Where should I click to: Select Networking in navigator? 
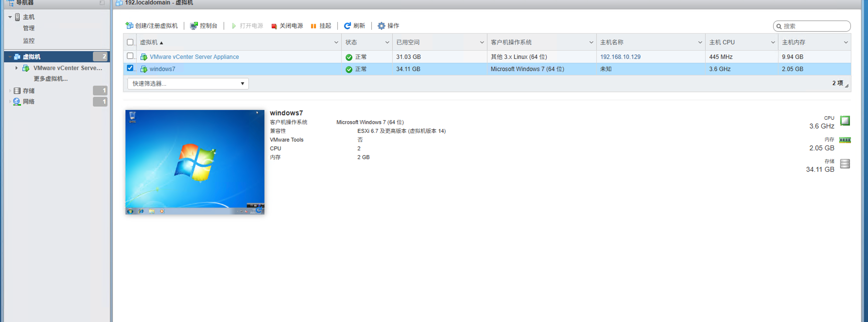[x=29, y=101]
